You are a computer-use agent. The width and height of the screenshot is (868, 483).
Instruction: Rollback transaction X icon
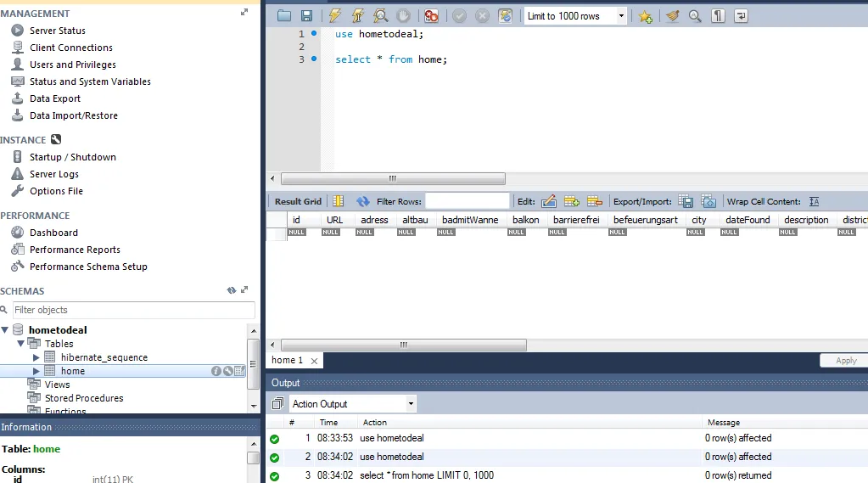[x=482, y=16]
